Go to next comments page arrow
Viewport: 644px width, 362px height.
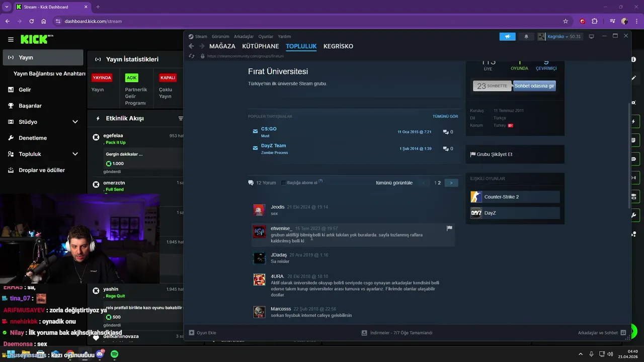(451, 183)
